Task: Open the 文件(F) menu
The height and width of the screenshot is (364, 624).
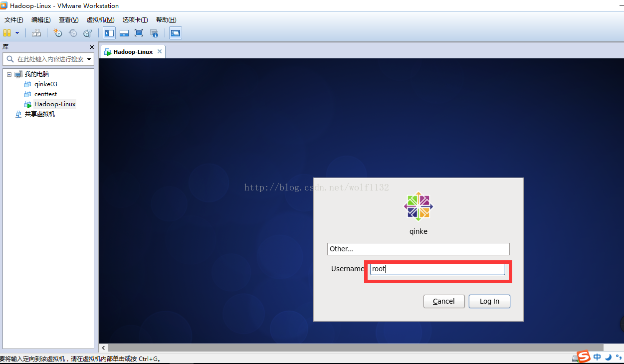Action: pyautogui.click(x=14, y=20)
